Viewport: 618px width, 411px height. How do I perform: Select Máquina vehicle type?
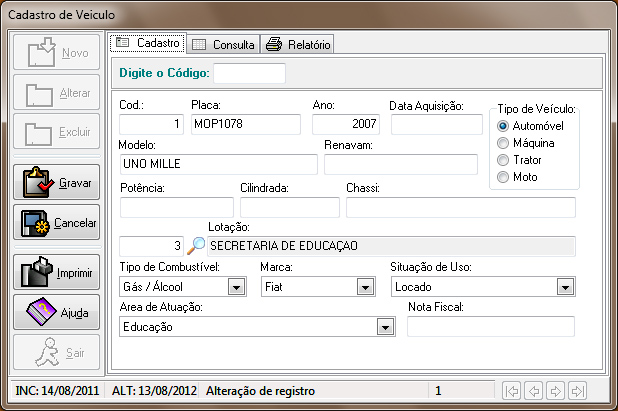(503, 143)
